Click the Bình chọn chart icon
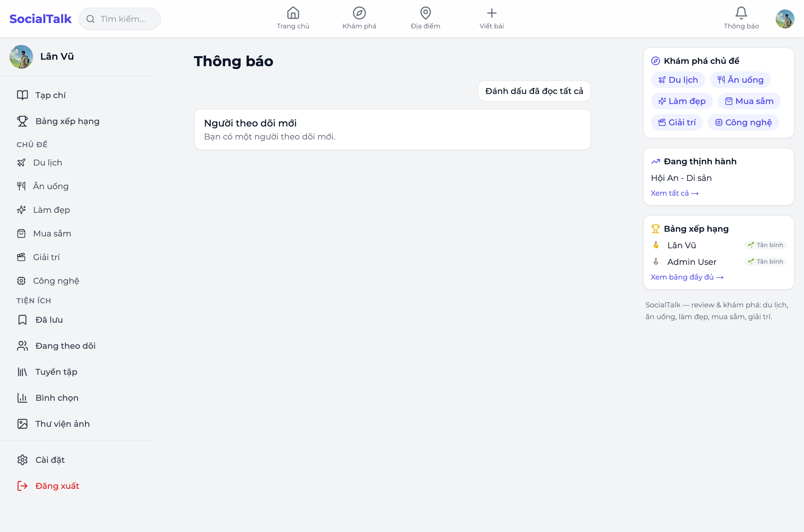 pyautogui.click(x=22, y=398)
